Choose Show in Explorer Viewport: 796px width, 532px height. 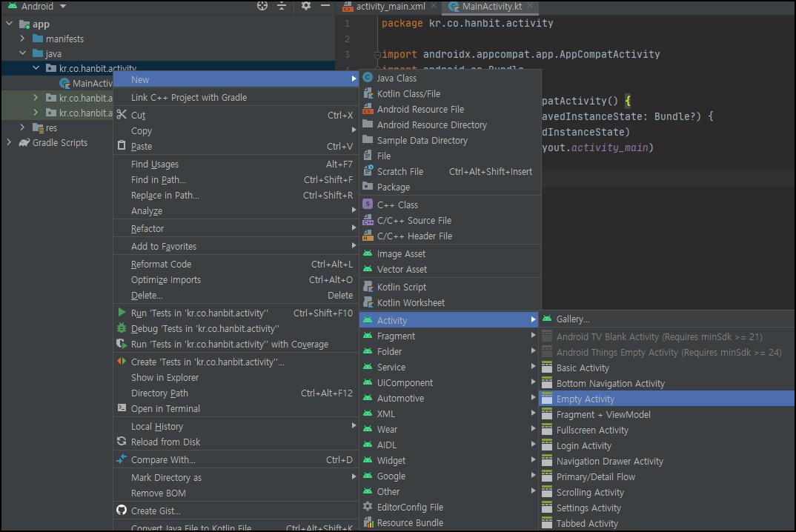(236, 378)
